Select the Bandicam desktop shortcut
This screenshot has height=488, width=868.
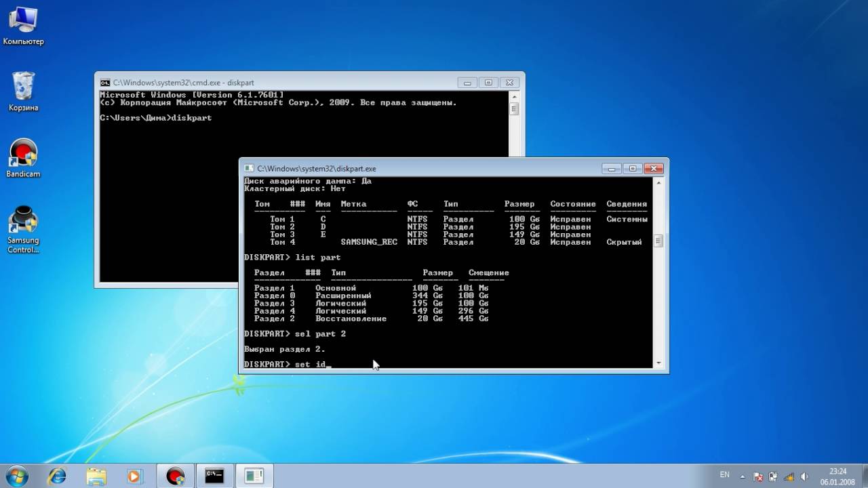point(23,159)
